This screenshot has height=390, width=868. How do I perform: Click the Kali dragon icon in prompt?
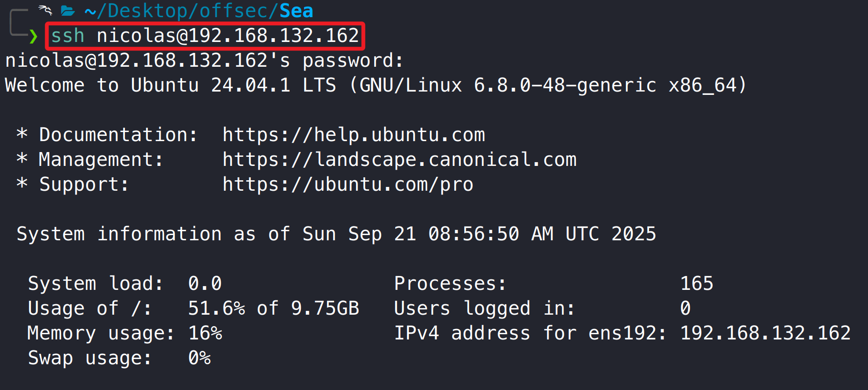click(45, 10)
